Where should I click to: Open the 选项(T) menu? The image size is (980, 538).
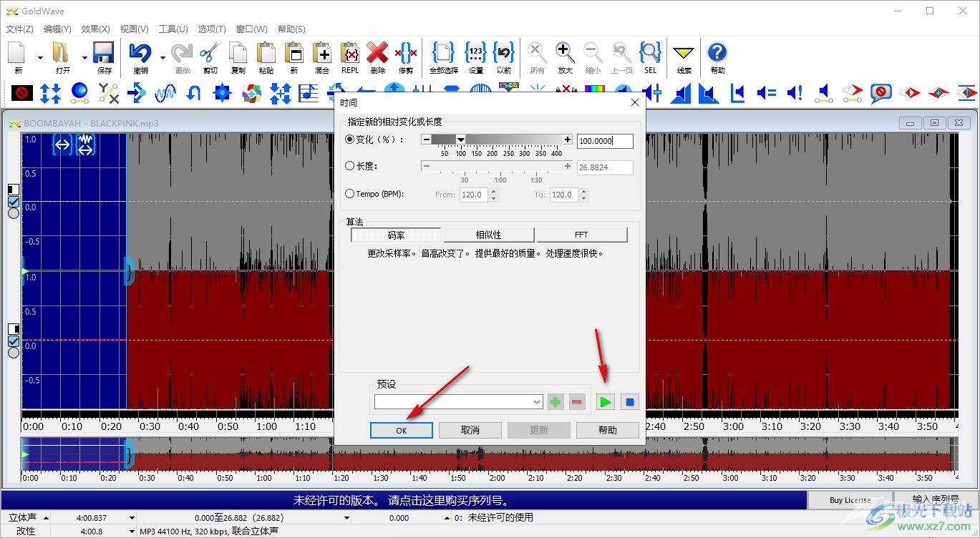(x=212, y=29)
